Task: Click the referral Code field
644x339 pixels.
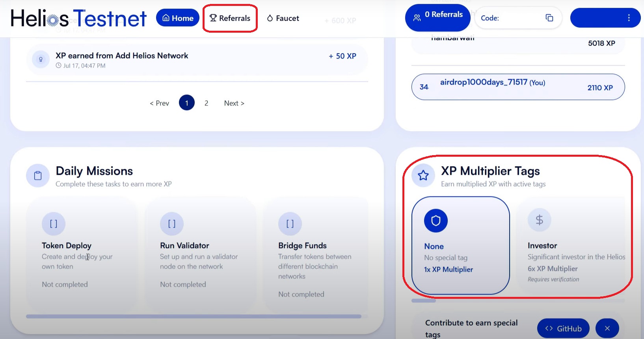Action: tap(518, 18)
